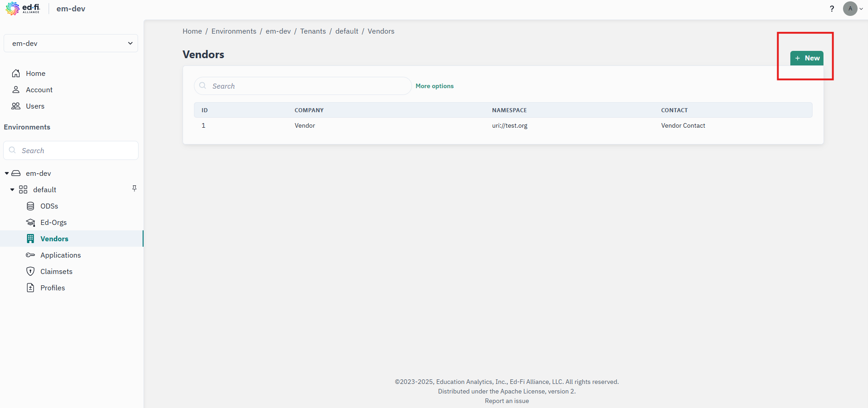This screenshot has width=868, height=408.
Task: Click the ODSs database icon
Action: (x=30, y=206)
